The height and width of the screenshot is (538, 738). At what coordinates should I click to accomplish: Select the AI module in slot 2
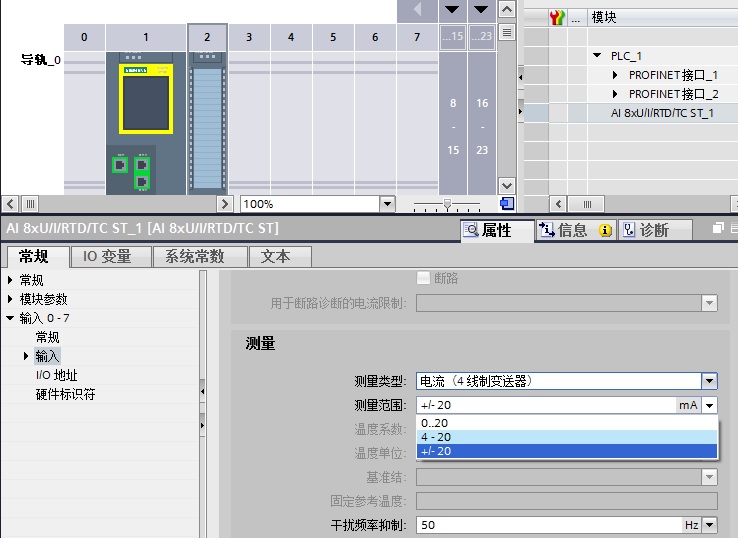click(208, 123)
